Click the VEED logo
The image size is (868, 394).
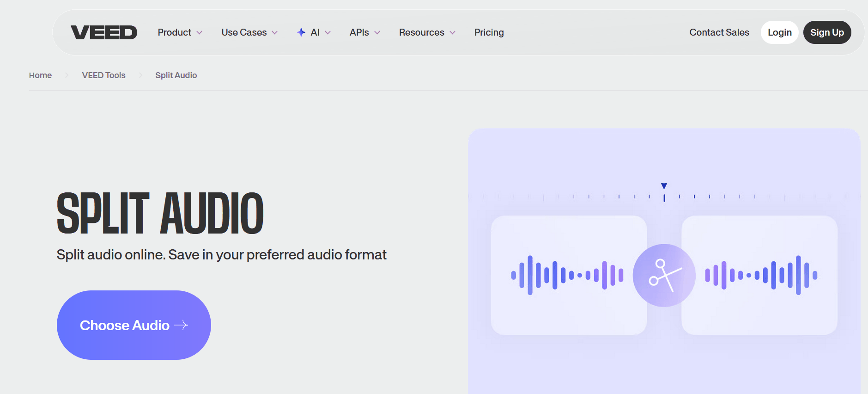coord(103,32)
